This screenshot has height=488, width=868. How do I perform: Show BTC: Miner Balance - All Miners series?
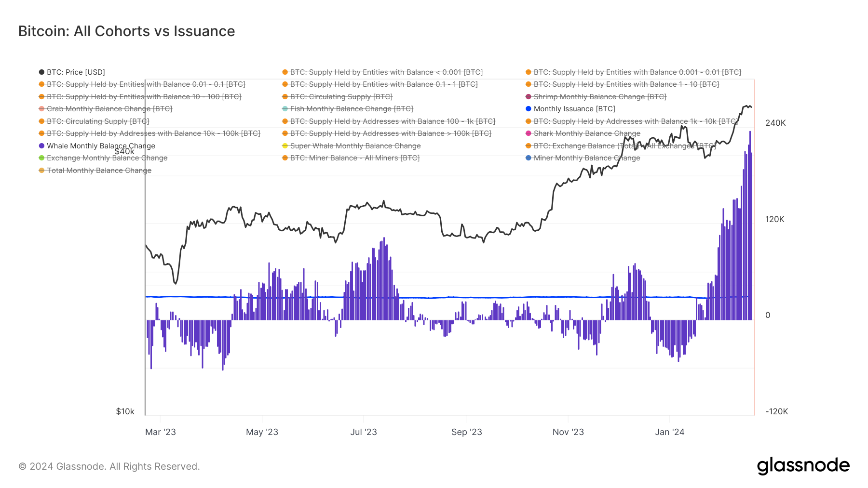point(354,158)
